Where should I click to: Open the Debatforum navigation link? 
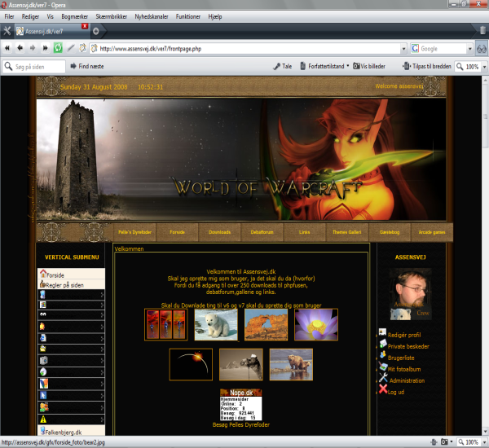tap(262, 232)
